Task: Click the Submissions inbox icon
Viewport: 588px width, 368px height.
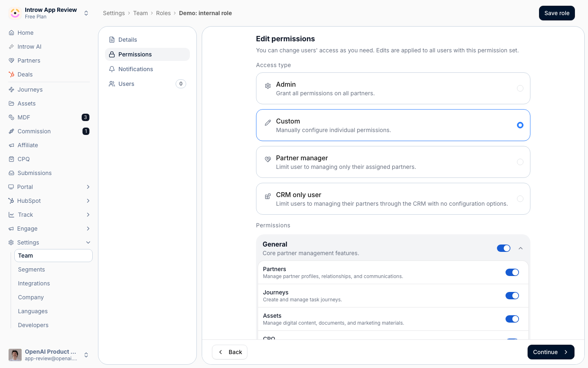Action: coord(11,173)
